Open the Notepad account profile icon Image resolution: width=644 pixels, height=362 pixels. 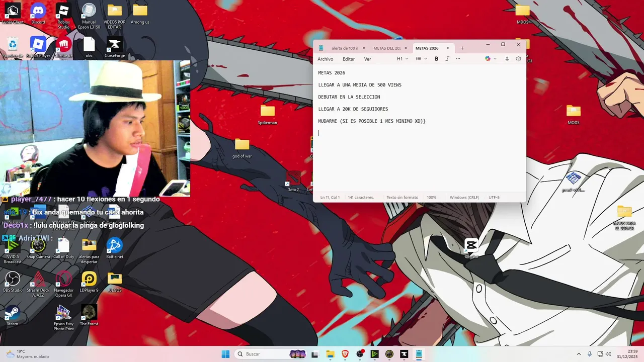point(507,59)
